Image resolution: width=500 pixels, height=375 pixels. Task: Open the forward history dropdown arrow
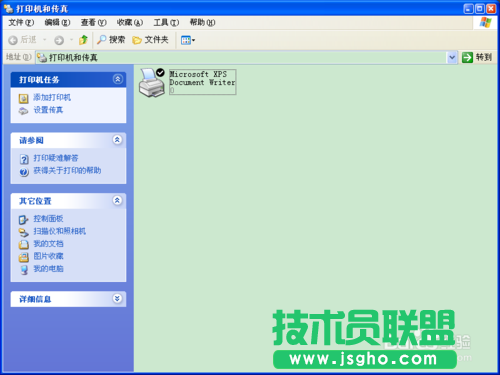[71, 40]
